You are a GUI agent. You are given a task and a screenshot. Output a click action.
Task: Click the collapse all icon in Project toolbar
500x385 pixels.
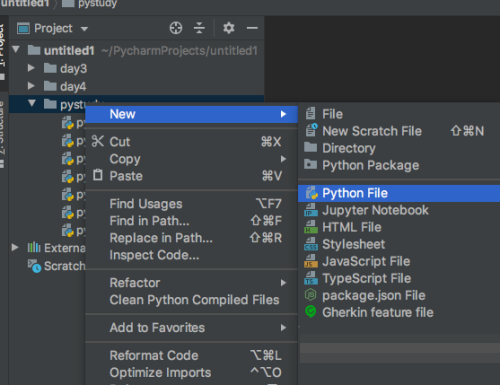199,28
